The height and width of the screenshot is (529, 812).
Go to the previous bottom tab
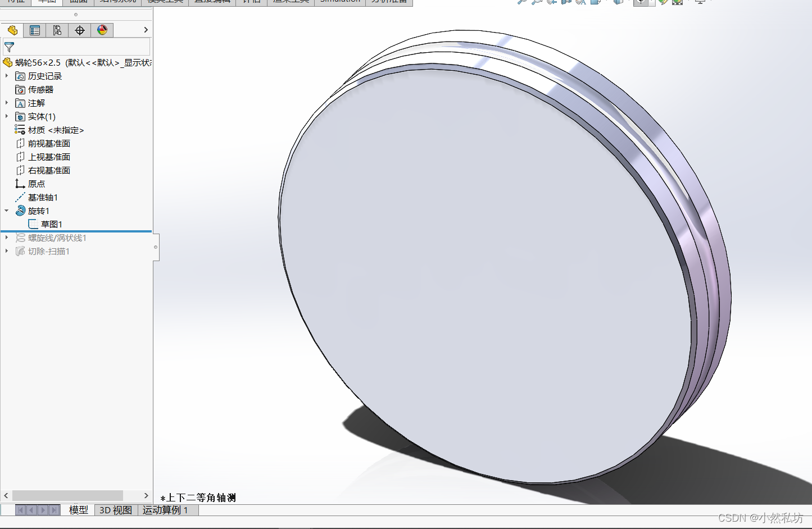(x=31, y=510)
